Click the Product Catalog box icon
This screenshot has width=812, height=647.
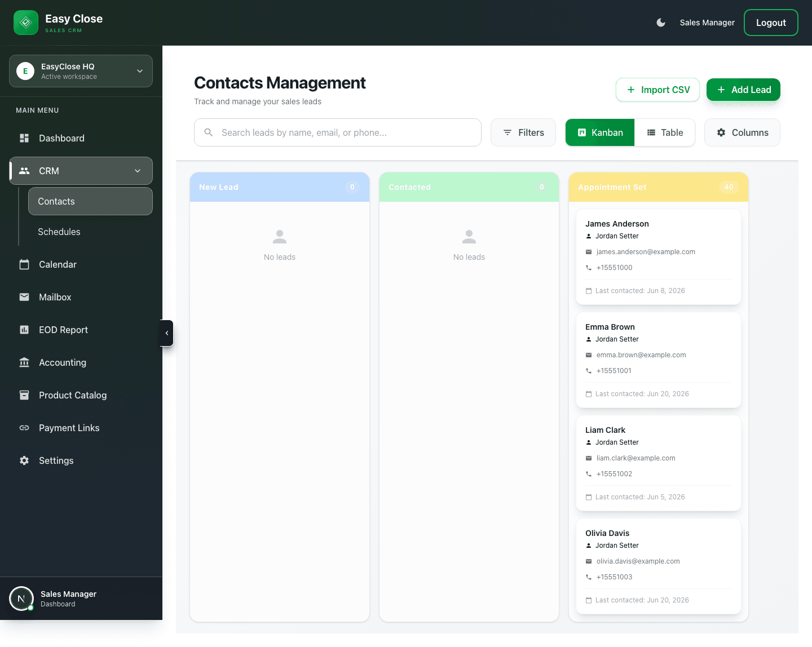pyautogui.click(x=24, y=395)
